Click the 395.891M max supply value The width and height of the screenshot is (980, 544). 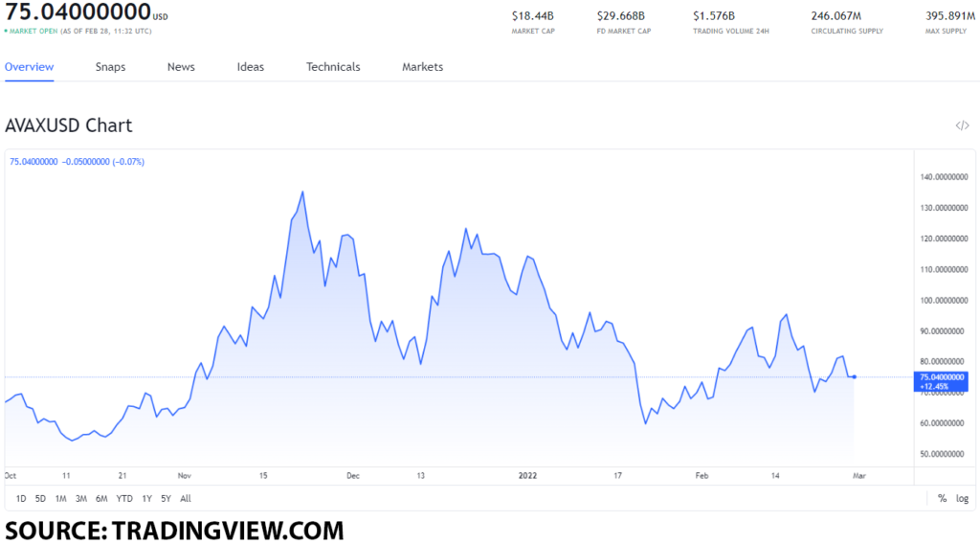(x=950, y=15)
